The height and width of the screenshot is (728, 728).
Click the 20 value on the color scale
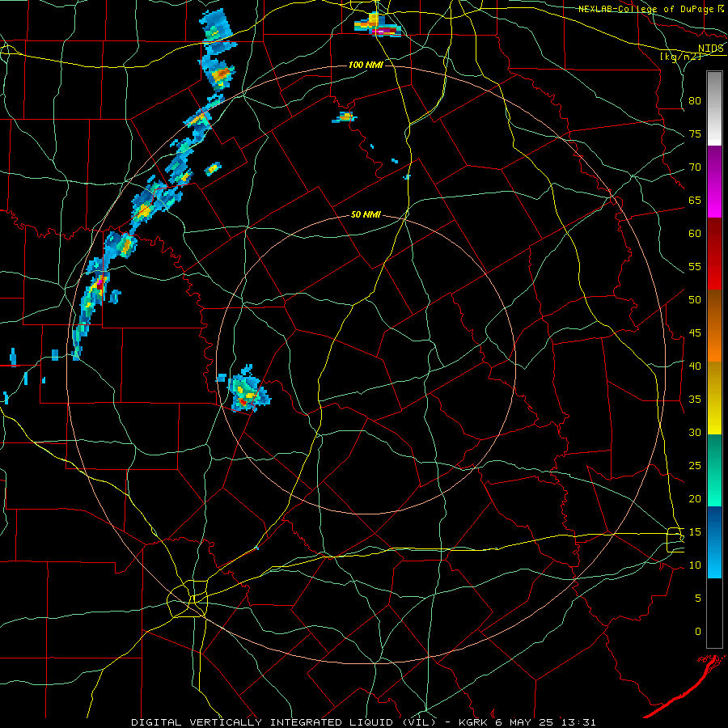point(695,498)
